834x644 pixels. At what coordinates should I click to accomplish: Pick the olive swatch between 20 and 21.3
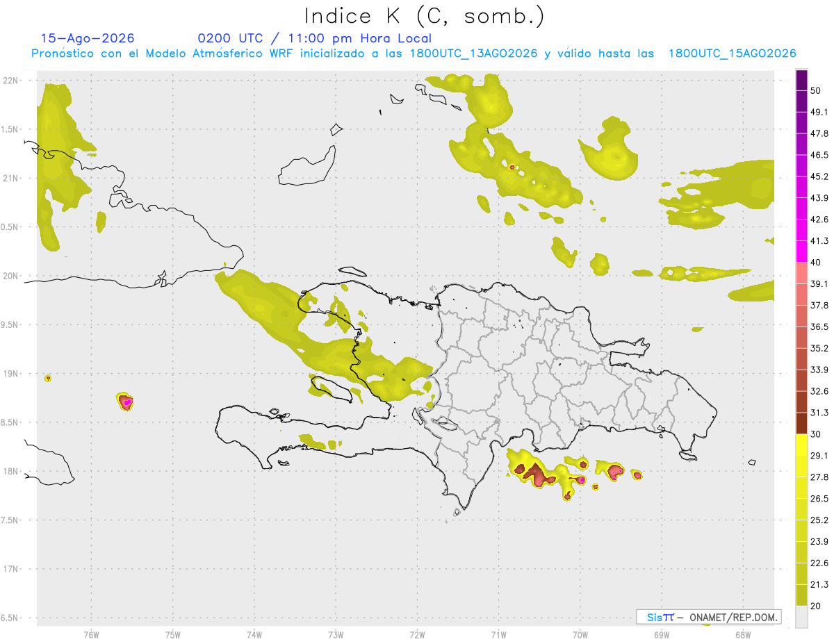point(801,595)
